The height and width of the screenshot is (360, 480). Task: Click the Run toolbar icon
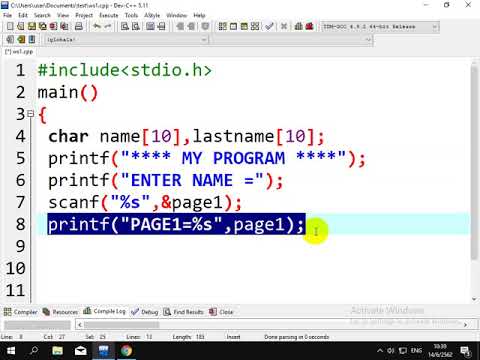pos(233,26)
